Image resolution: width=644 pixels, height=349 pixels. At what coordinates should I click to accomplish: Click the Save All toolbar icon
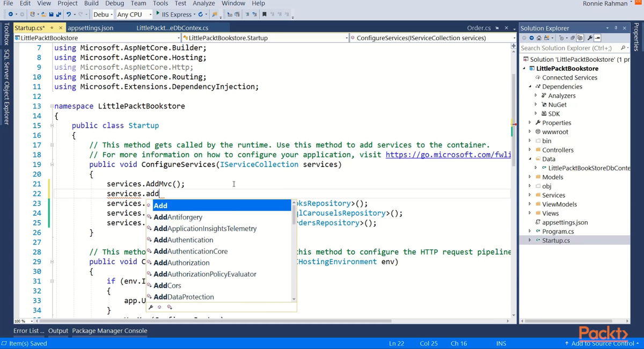58,14
